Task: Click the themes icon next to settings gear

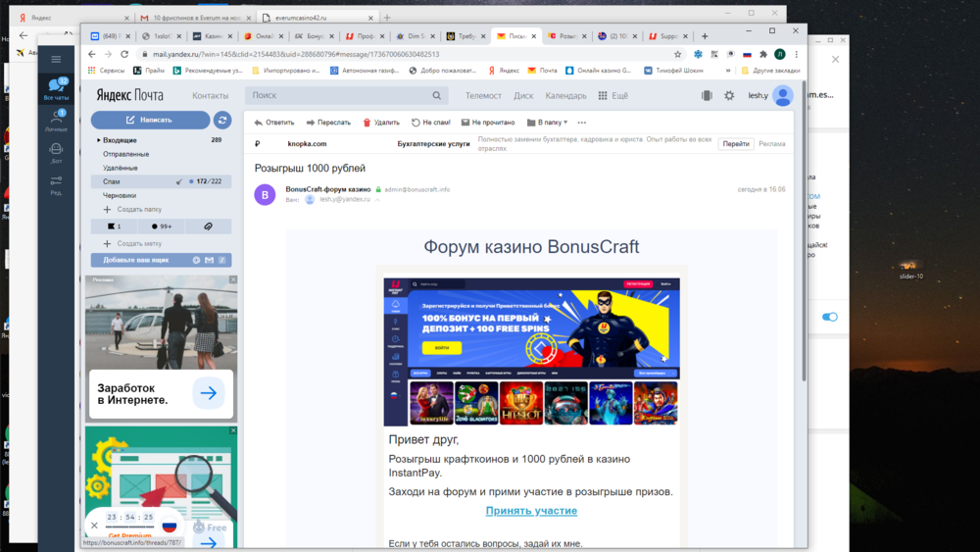Action: (707, 96)
